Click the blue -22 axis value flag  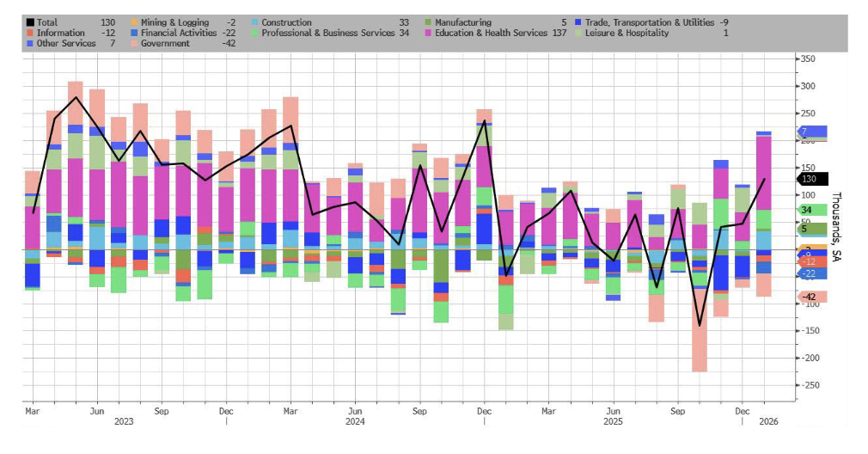click(x=812, y=273)
